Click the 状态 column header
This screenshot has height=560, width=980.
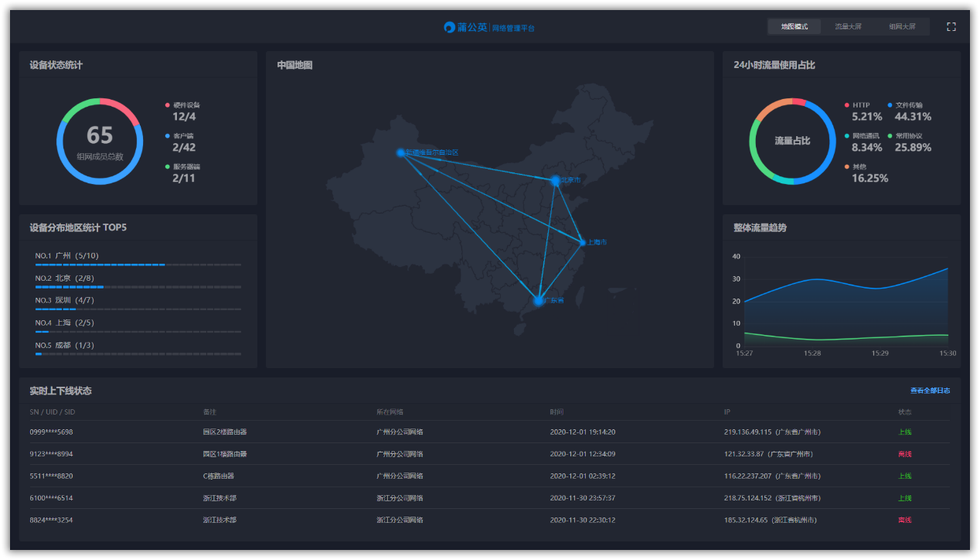coord(905,412)
